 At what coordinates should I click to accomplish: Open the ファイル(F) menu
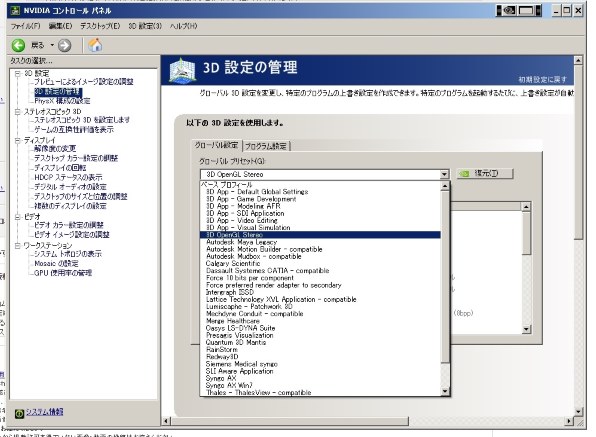tap(25, 26)
